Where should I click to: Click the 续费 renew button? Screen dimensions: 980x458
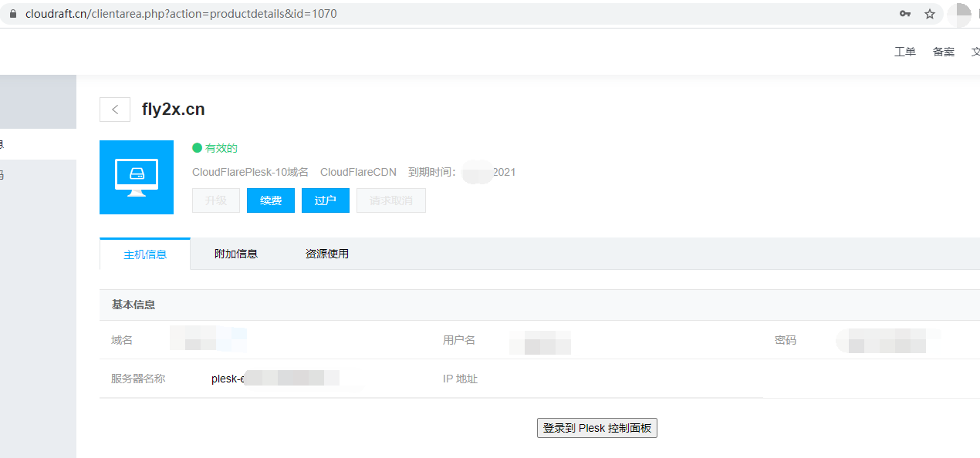(x=271, y=200)
